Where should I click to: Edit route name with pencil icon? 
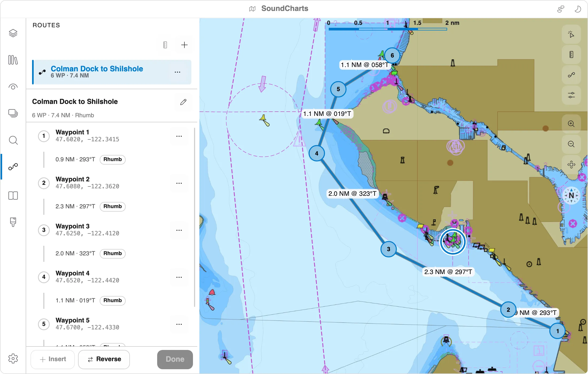pos(183,102)
